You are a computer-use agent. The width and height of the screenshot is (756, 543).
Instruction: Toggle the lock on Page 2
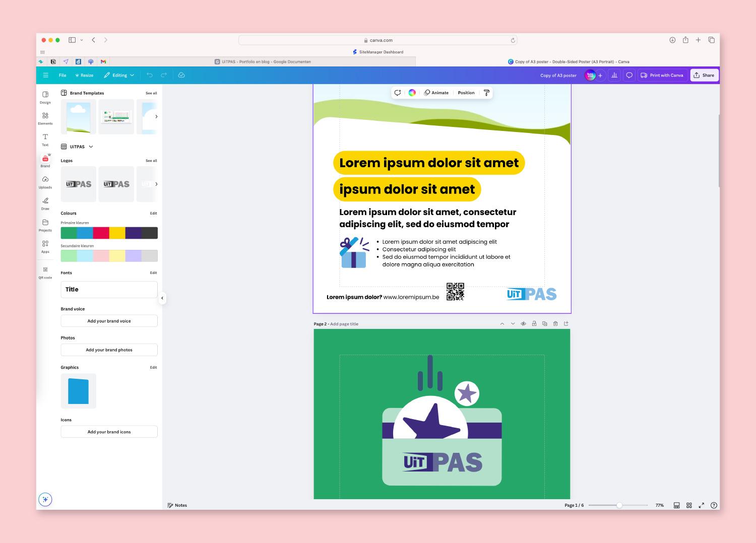[534, 324]
